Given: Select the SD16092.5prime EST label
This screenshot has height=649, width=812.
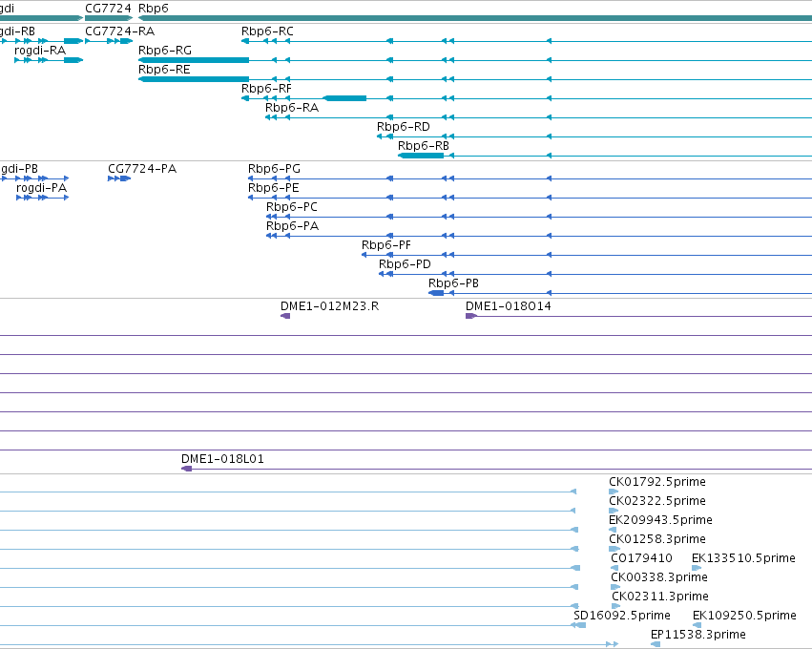Looking at the screenshot, I should (x=621, y=616).
